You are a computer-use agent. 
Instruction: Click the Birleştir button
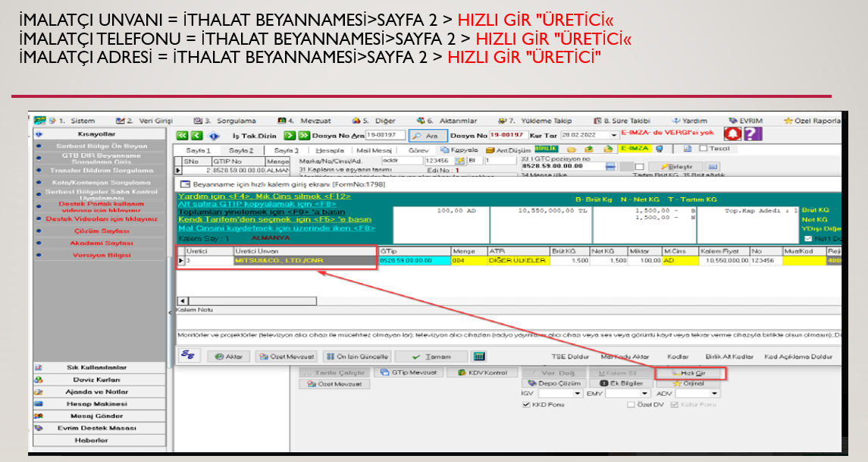pyautogui.click(x=675, y=166)
